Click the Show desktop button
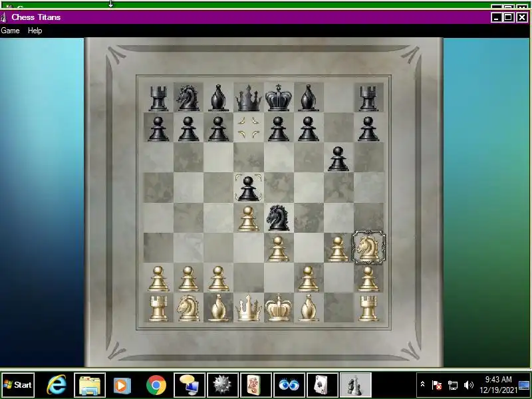532x399 pixels. (x=525, y=385)
